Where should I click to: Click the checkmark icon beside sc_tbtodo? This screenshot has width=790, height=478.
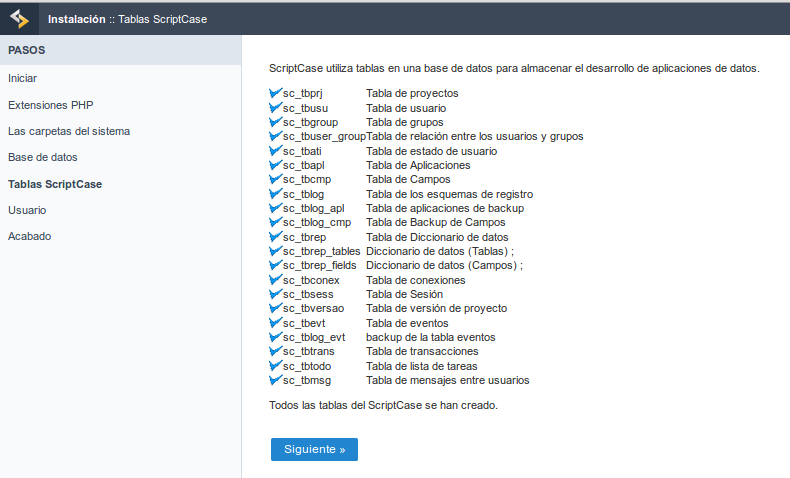coord(276,366)
